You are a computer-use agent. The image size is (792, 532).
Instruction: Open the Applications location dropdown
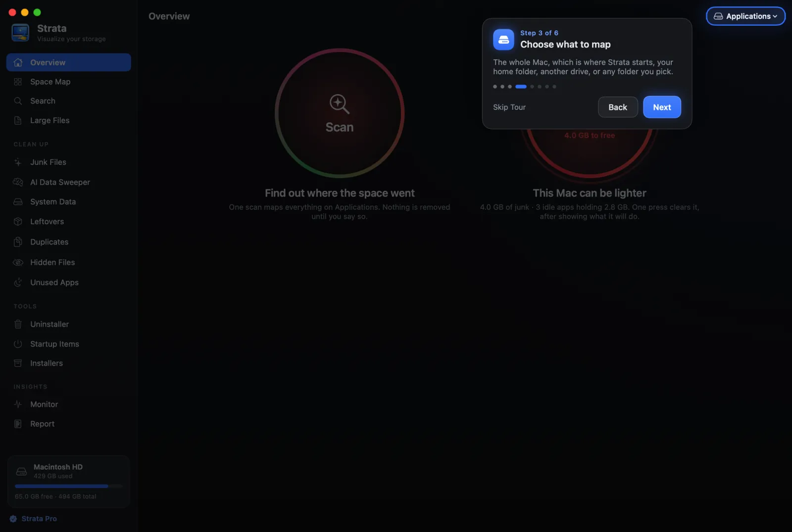(x=745, y=16)
